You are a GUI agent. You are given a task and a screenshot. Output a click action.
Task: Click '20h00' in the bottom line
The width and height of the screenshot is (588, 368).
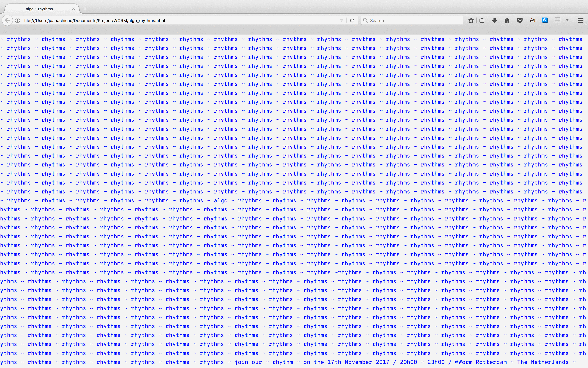(408, 362)
